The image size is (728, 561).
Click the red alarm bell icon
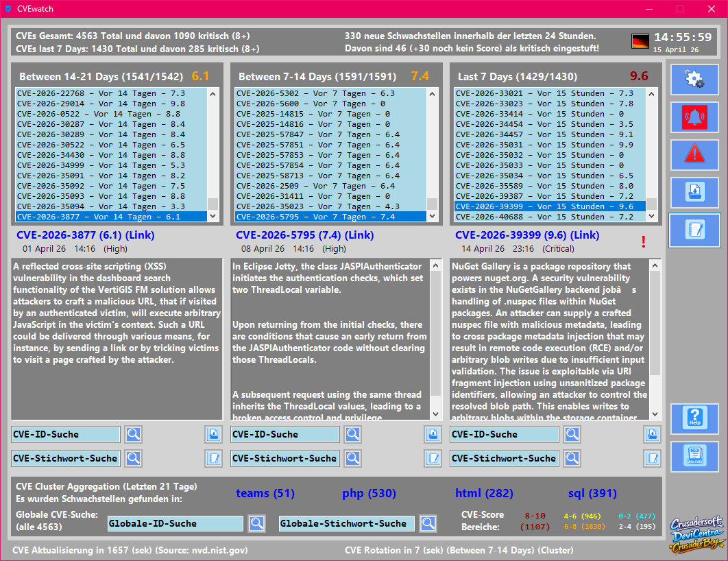(x=694, y=117)
